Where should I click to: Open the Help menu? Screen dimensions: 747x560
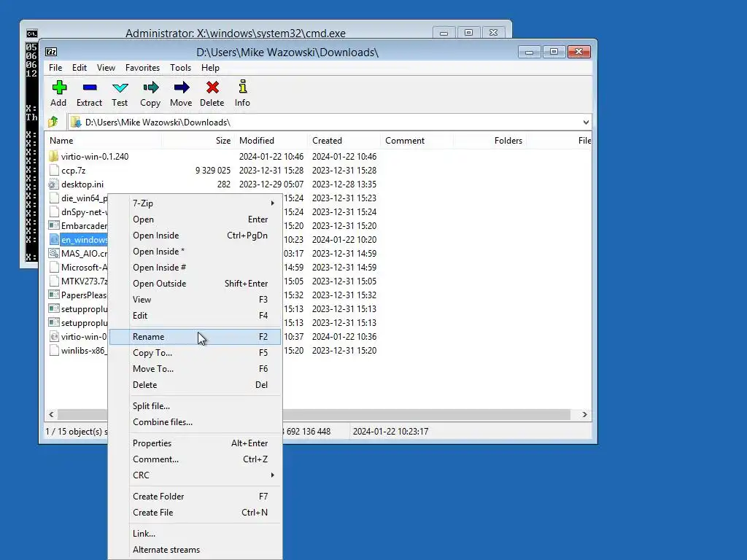point(210,68)
